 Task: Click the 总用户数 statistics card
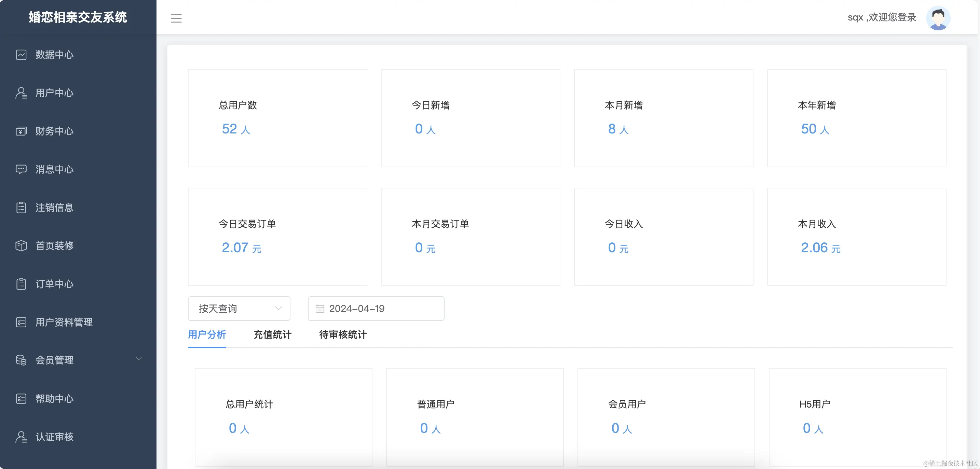[277, 118]
